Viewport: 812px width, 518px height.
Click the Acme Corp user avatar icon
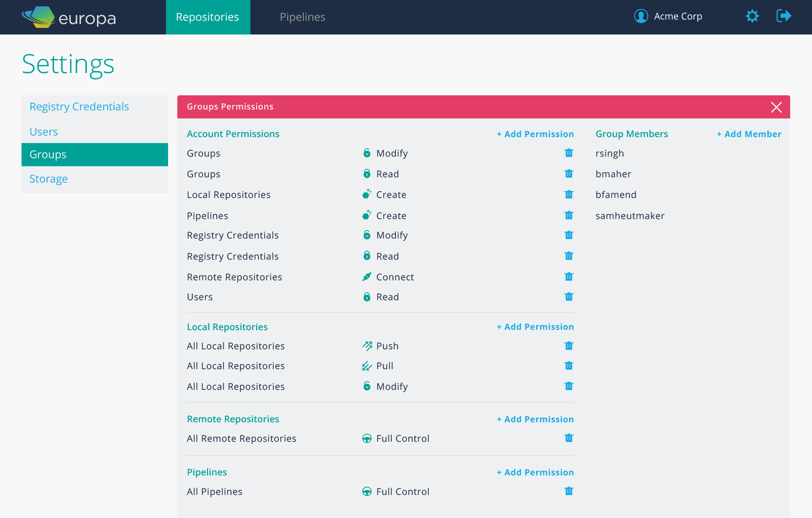(641, 16)
